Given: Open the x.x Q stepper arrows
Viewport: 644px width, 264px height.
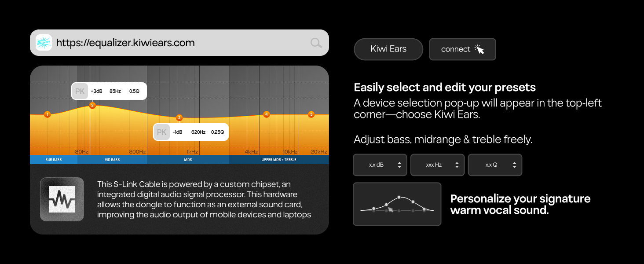Looking at the screenshot, I should (514, 165).
